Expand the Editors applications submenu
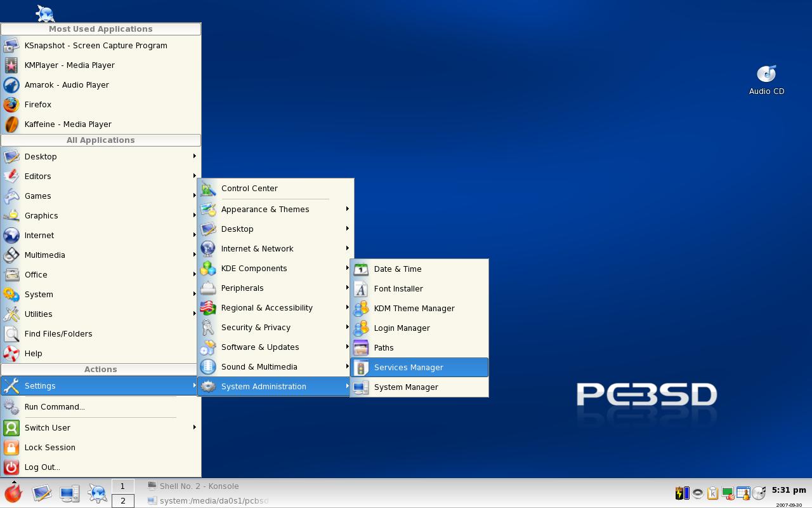 click(x=101, y=176)
